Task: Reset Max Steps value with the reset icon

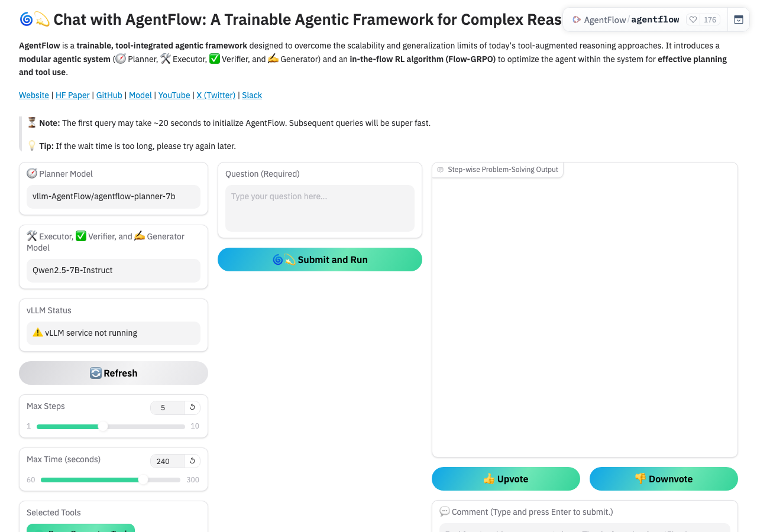Action: tap(192, 407)
